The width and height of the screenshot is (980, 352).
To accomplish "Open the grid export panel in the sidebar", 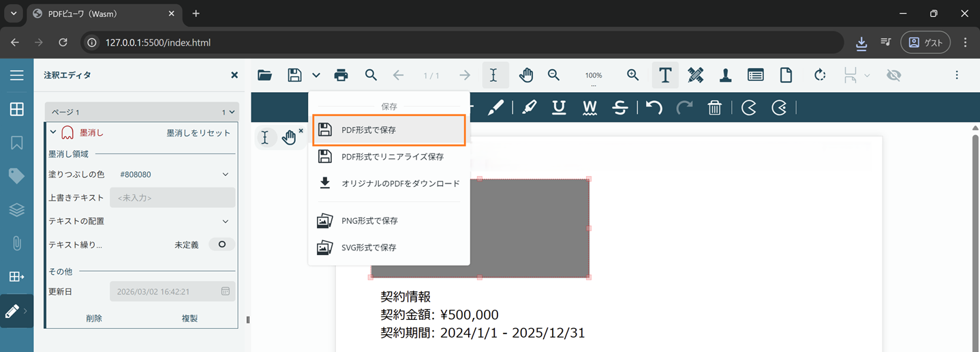I will pos(16,276).
